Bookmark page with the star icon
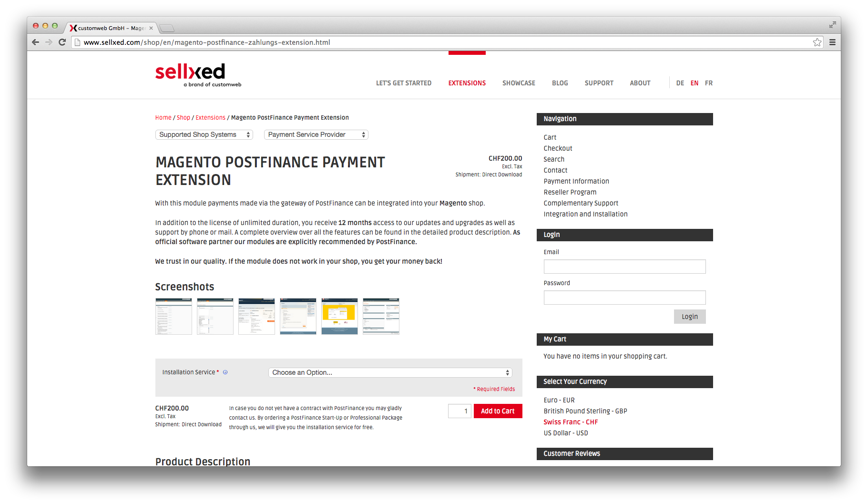The image size is (868, 504). (817, 42)
